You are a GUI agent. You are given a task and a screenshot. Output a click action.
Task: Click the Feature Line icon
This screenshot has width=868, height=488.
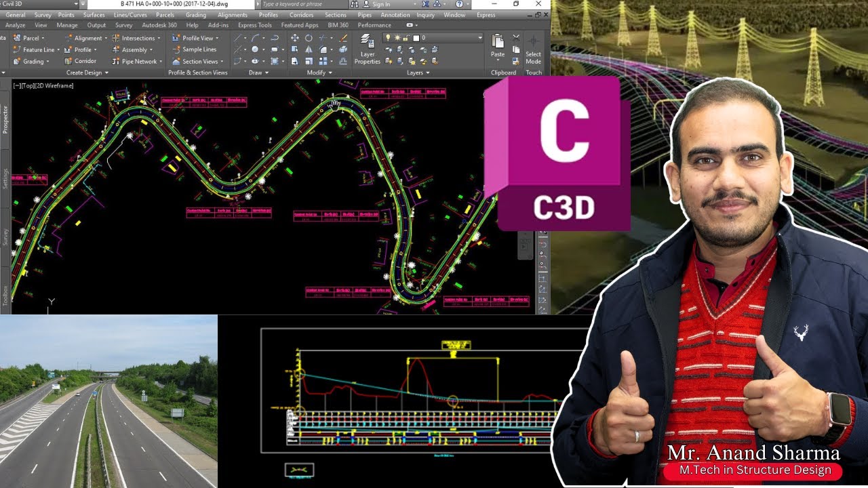coord(17,49)
